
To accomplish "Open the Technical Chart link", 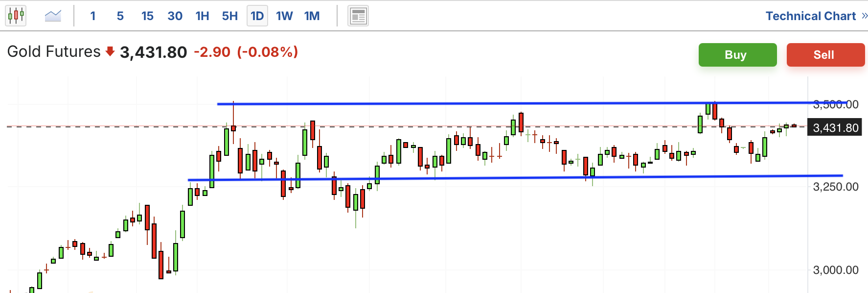I will 810,16.
